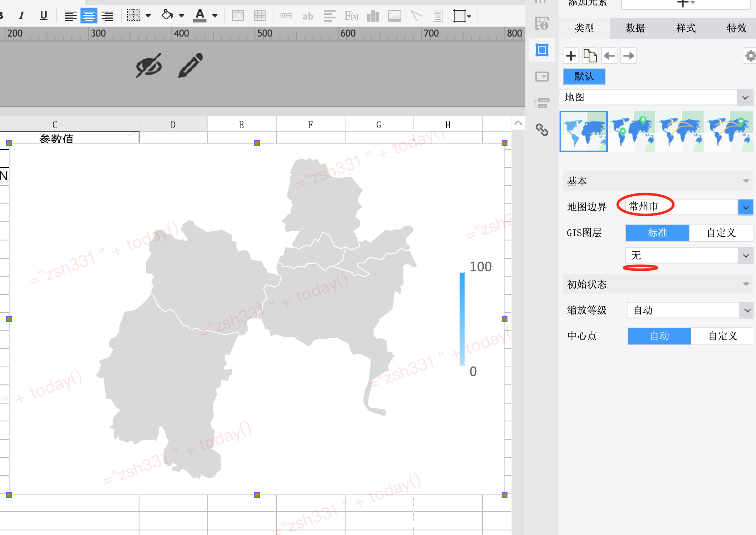This screenshot has width=756, height=535.
Task: Toggle italic formatting
Action: point(21,16)
